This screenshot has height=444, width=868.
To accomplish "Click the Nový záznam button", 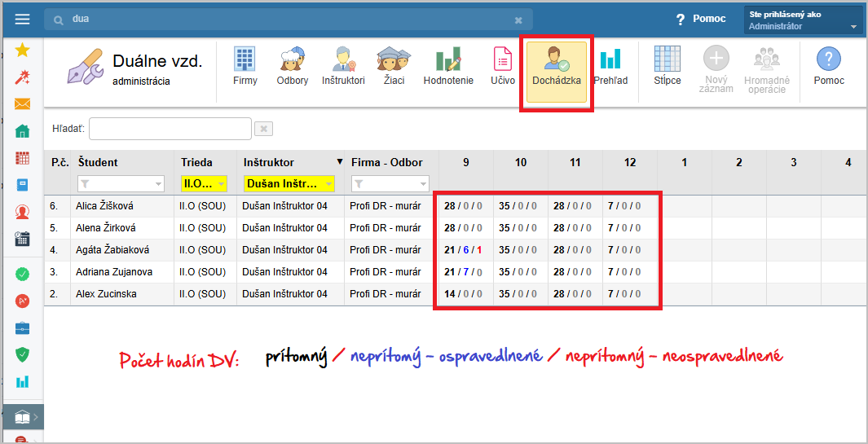I will pyautogui.click(x=716, y=69).
